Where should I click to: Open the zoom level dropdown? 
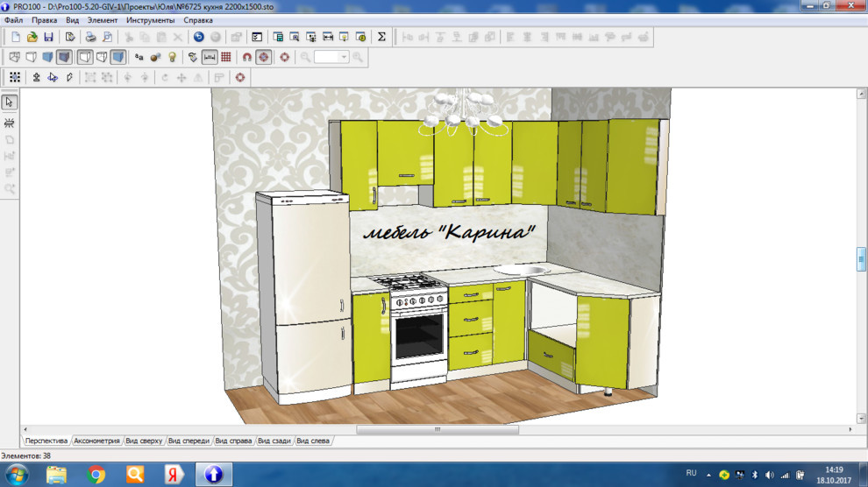pyautogui.click(x=344, y=57)
